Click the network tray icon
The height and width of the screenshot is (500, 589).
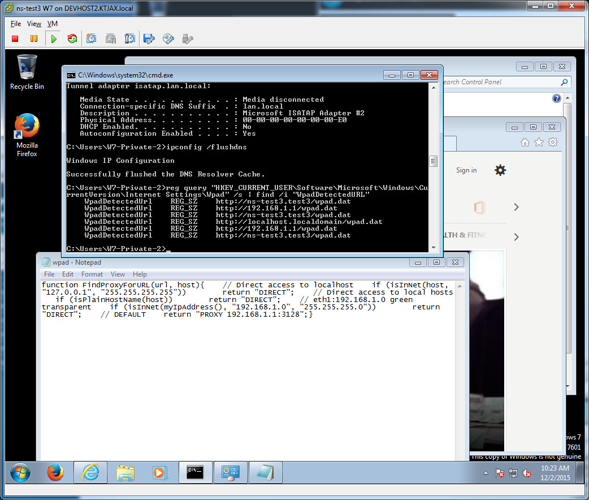pyautogui.click(x=513, y=473)
